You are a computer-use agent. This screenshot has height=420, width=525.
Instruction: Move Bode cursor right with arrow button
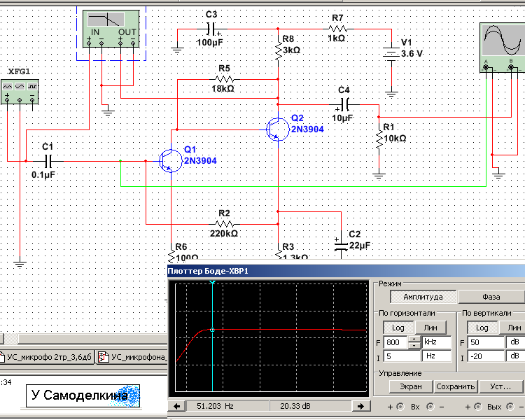(x=361, y=406)
